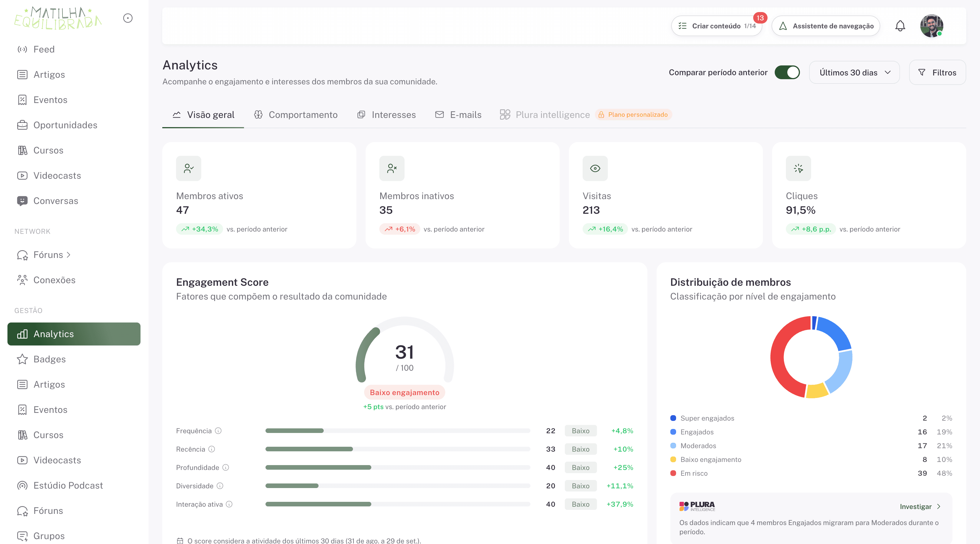Screen dimensions: 980x544
Task: Switch to the E-mails tab
Action: pyautogui.click(x=458, y=114)
